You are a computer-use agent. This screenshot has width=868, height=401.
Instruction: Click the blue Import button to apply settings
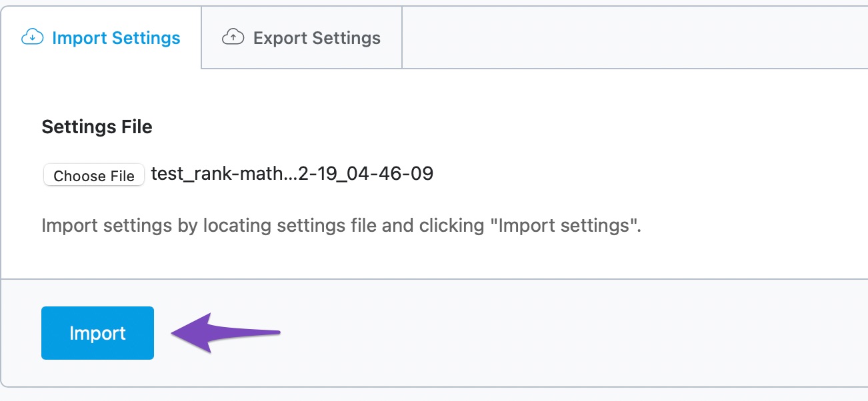coord(97,333)
